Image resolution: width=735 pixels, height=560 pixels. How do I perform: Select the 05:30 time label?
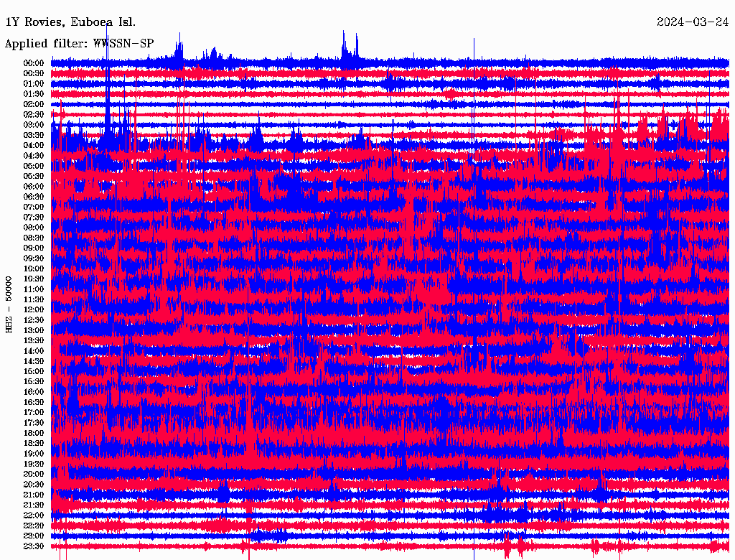[34, 177]
